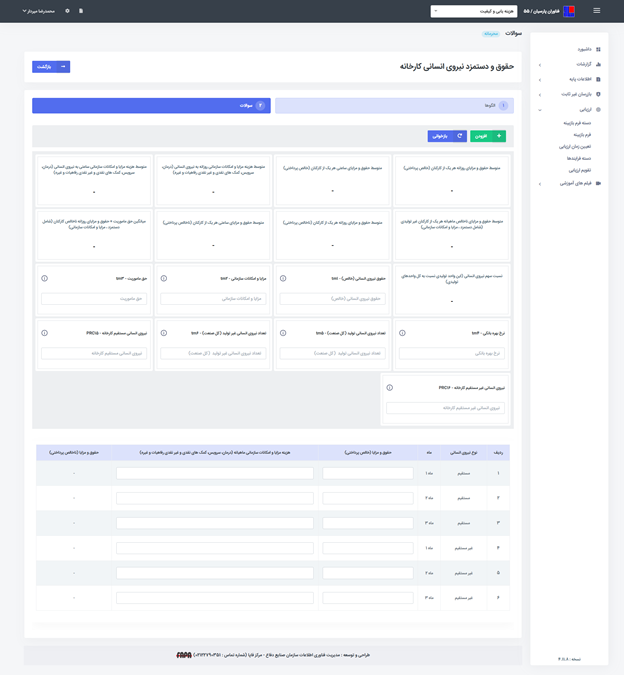Click row 1 حقوق و مزایا (خالص) input
This screenshot has width=624, height=675.
pos(368,474)
